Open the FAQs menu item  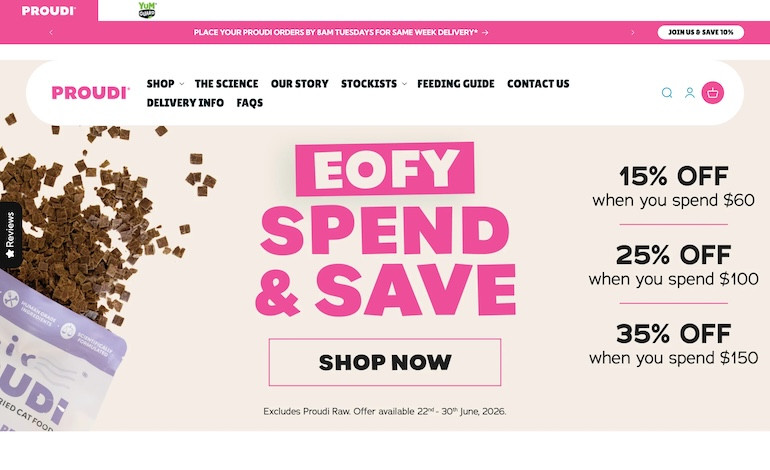tap(249, 103)
